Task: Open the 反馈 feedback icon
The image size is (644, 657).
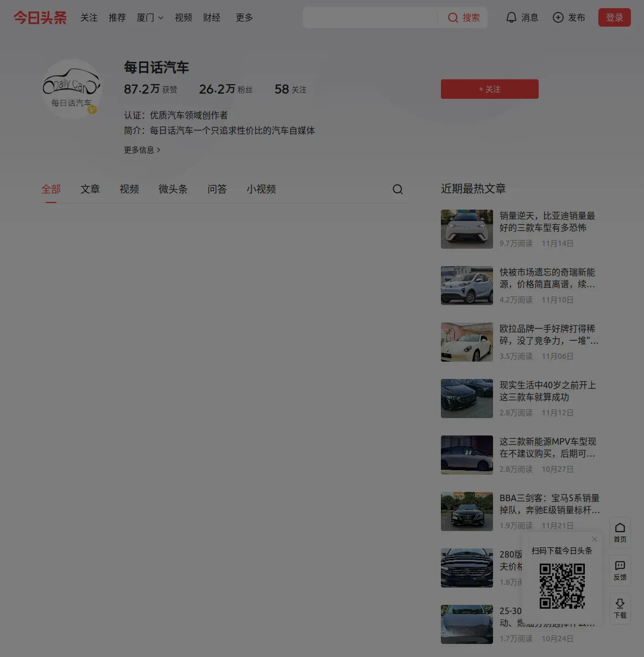Action: pyautogui.click(x=620, y=565)
